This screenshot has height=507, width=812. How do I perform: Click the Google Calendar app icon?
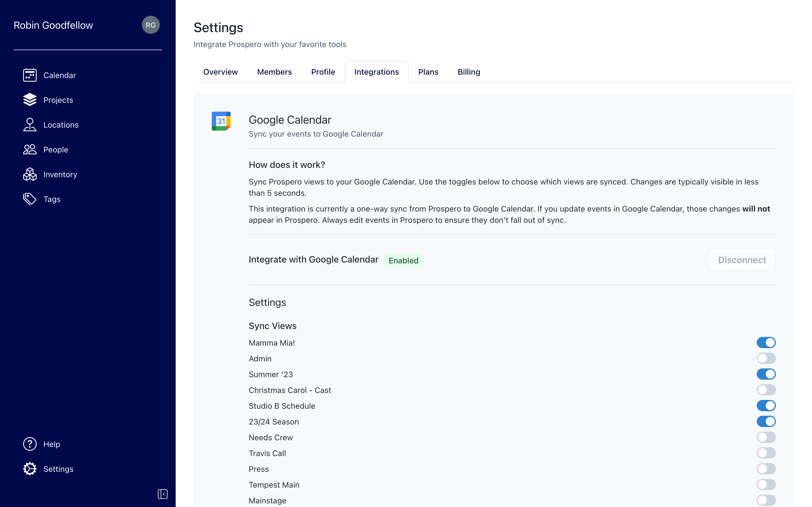221,121
